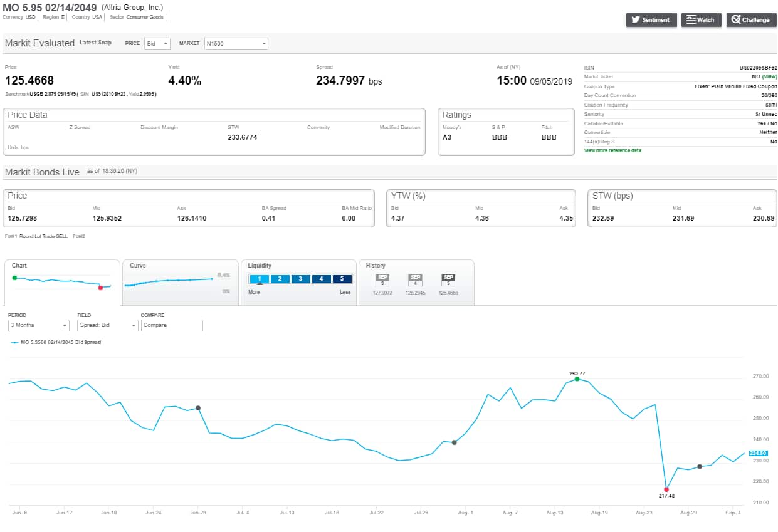
Task: Click the bond title MO 5.95 02/14/2049
Action: coord(50,8)
